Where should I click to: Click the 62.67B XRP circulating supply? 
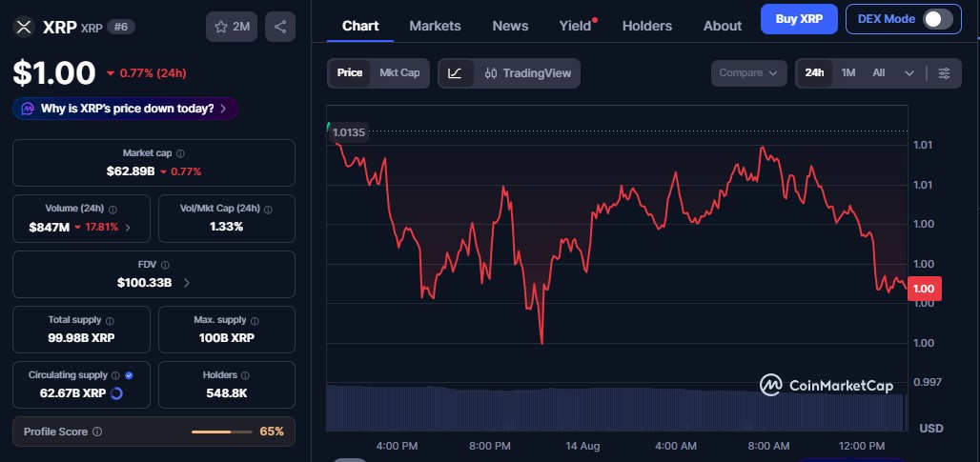click(x=72, y=393)
